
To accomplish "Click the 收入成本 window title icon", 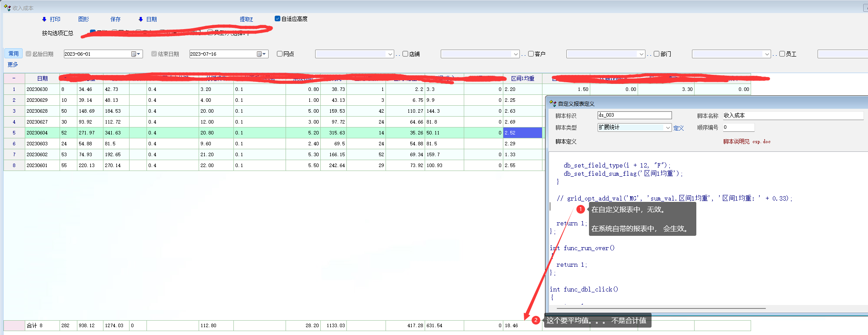I will (x=7, y=8).
